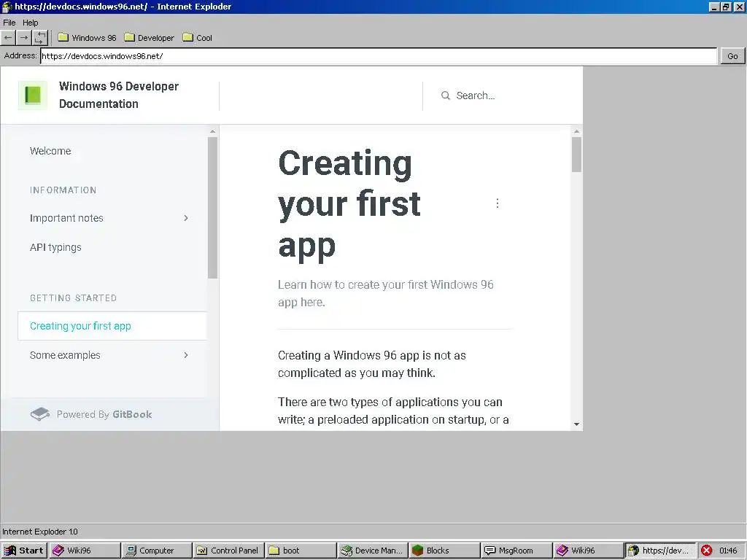This screenshot has width=747, height=560.
Task: Expand the Some examples chevron
Action: pos(186,355)
